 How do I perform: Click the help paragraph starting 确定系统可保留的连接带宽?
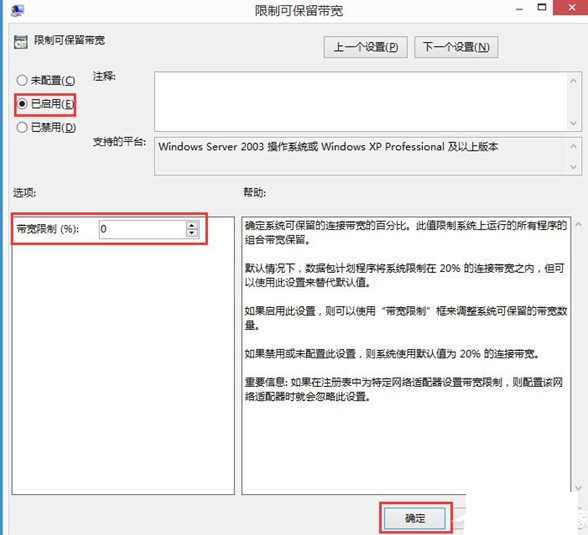click(x=406, y=232)
